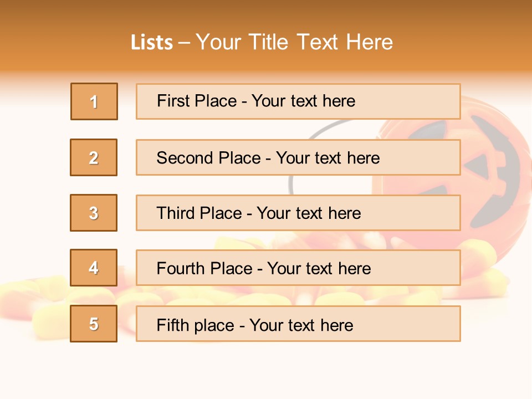Select the Your Title Text Here text

click(x=294, y=42)
